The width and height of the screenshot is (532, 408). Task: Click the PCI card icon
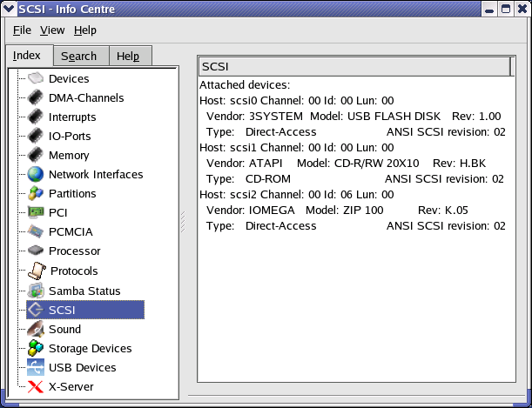36,212
